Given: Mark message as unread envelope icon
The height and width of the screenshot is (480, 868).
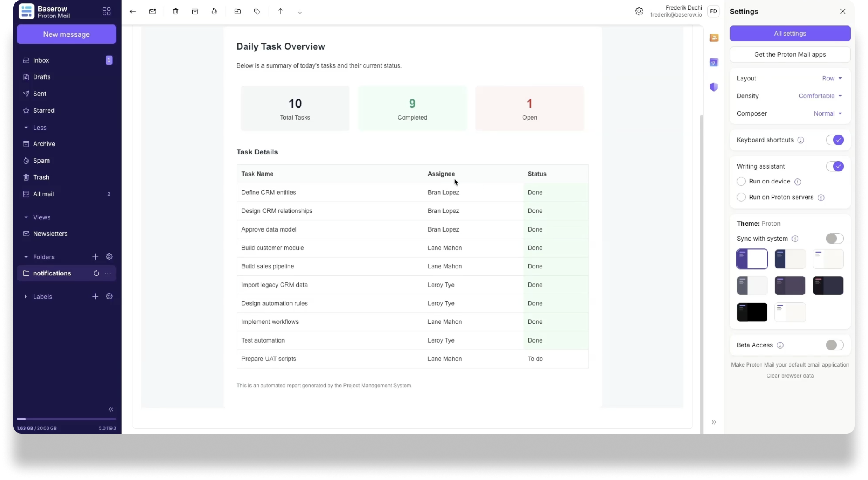Looking at the screenshot, I should tap(153, 12).
